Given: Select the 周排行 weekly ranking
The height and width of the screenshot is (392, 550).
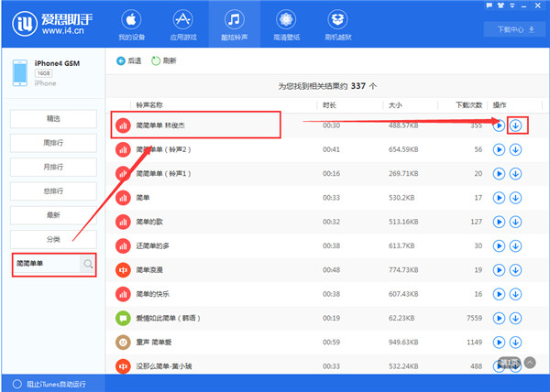Looking at the screenshot, I should click(x=53, y=143).
